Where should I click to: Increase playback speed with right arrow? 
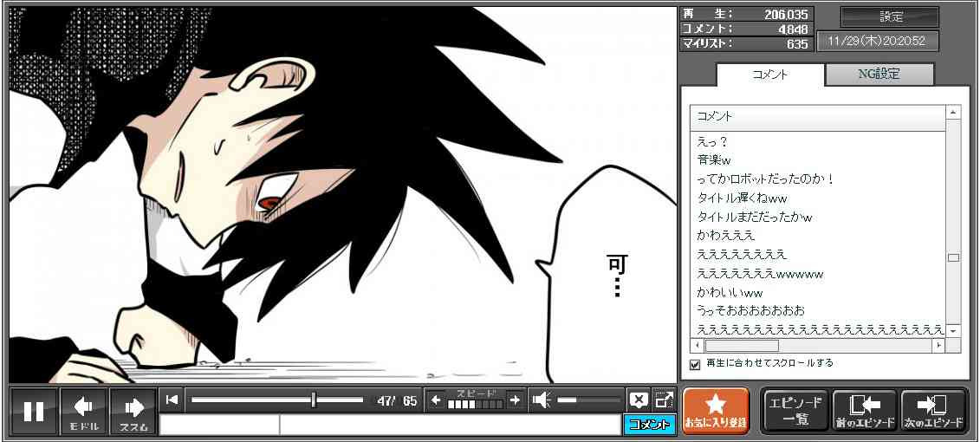pyautogui.click(x=515, y=400)
